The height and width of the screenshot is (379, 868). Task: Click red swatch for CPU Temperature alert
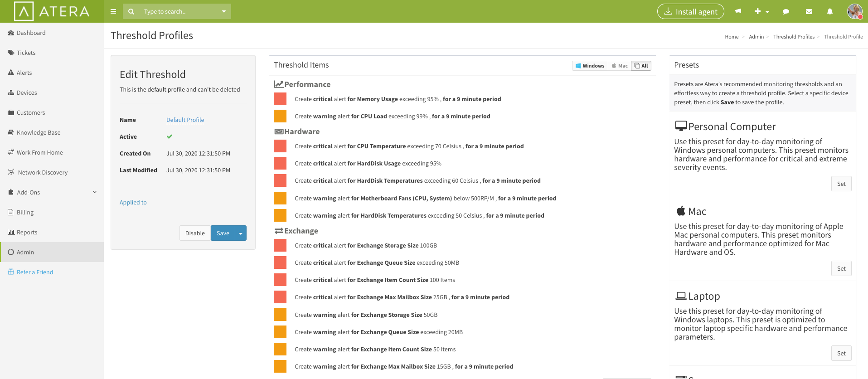coord(280,146)
